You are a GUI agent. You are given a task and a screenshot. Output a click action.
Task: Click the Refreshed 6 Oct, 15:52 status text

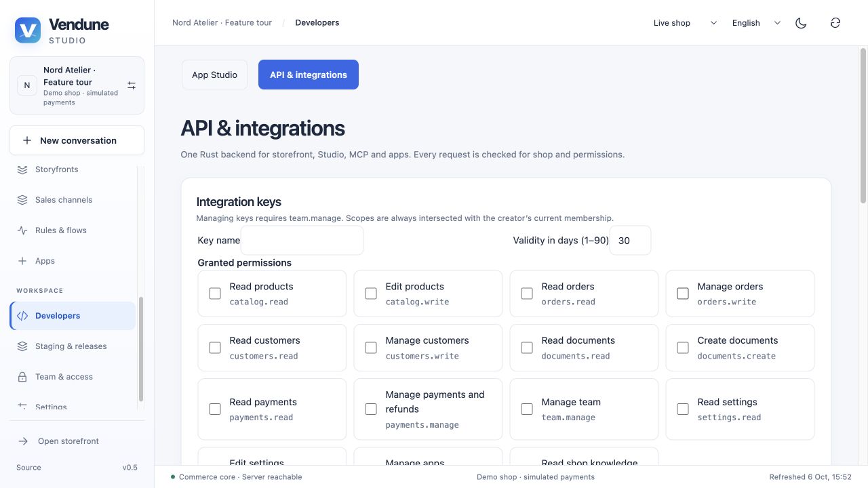pyautogui.click(x=810, y=477)
